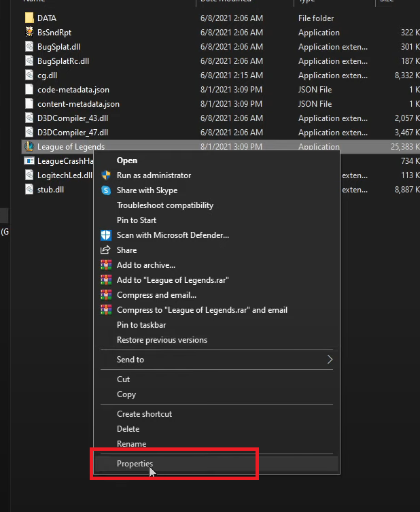This screenshot has width=420, height=512.
Task: Click the shield icon beside Run as administrator
Action: tap(106, 175)
